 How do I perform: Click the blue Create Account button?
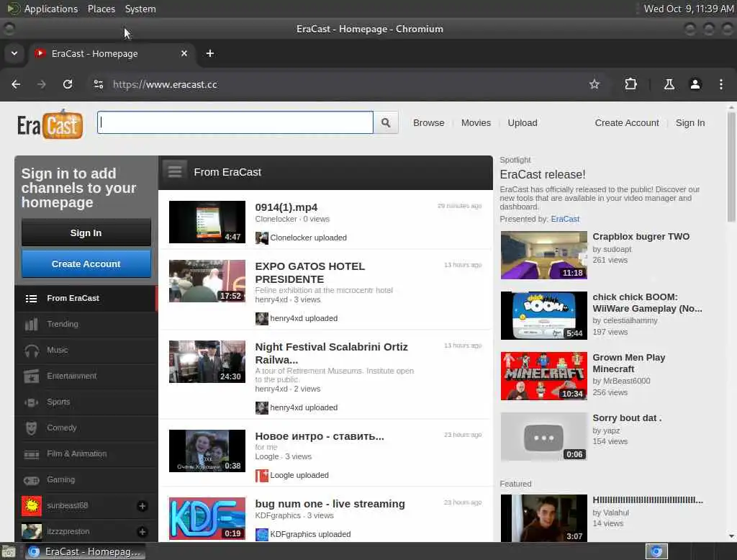point(86,263)
